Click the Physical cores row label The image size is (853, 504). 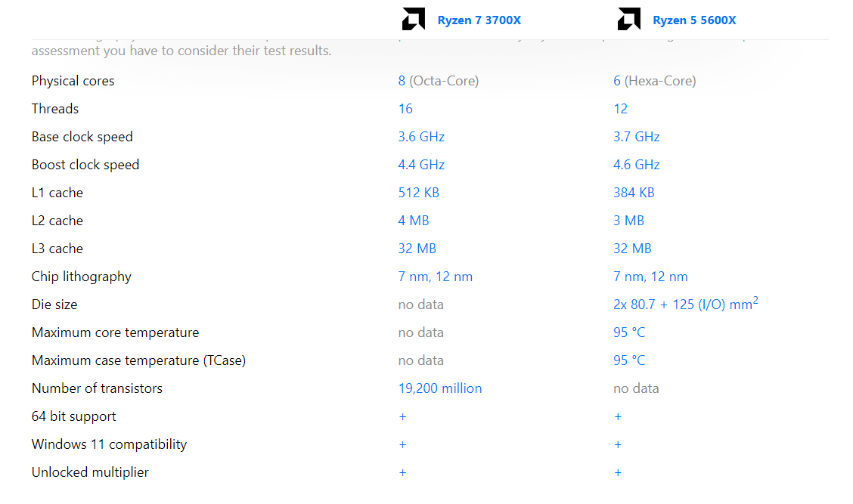pyautogui.click(x=73, y=81)
